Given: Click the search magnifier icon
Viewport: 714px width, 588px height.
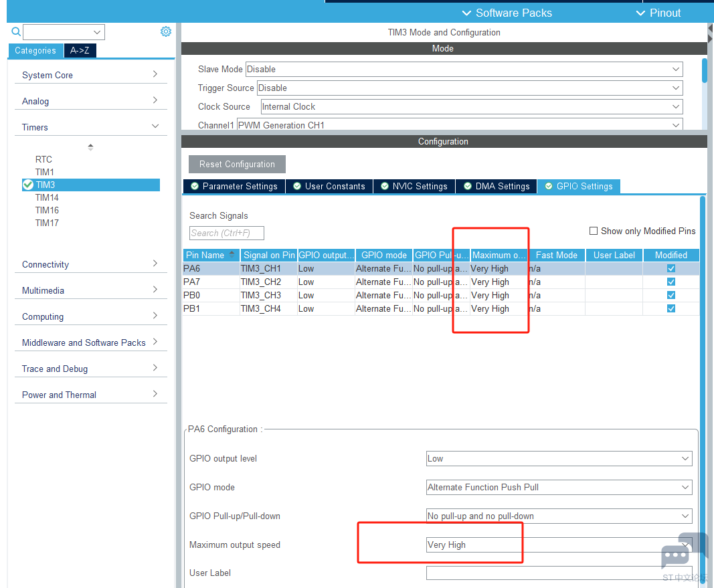Looking at the screenshot, I should (x=16, y=32).
